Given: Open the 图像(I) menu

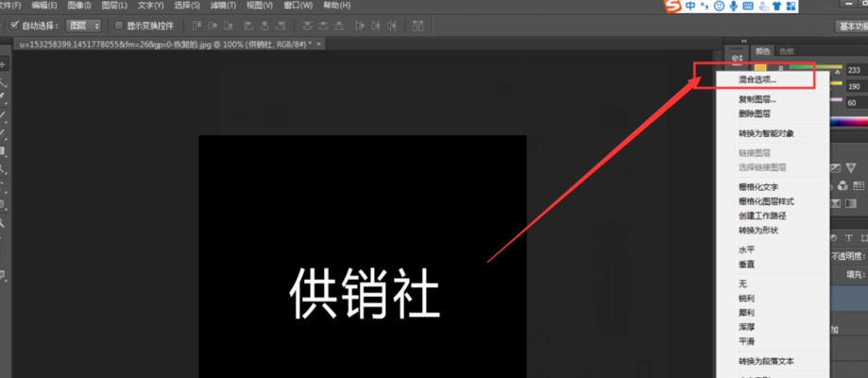Looking at the screenshot, I should click(x=79, y=6).
